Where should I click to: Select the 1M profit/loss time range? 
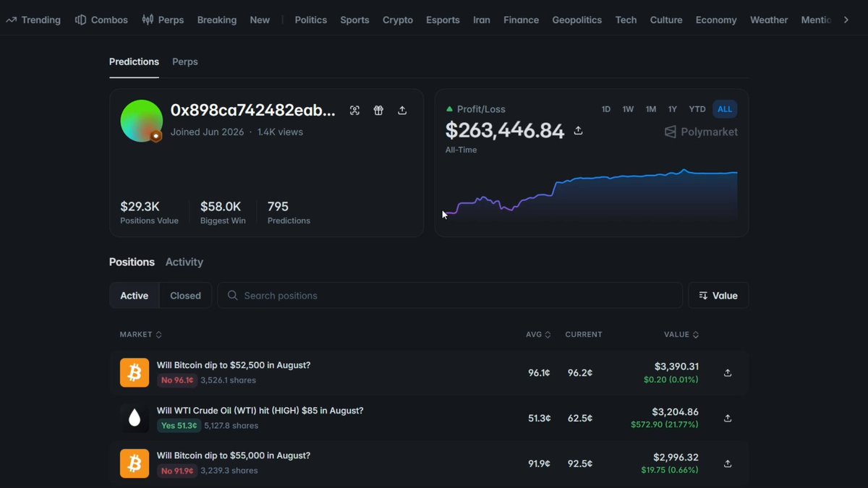click(x=651, y=109)
